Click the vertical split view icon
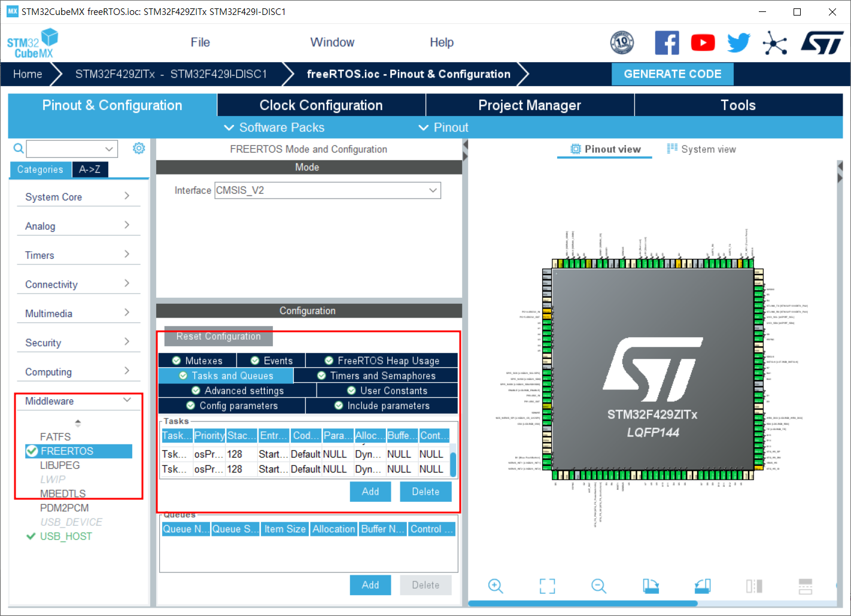This screenshot has width=851, height=616. click(754, 586)
